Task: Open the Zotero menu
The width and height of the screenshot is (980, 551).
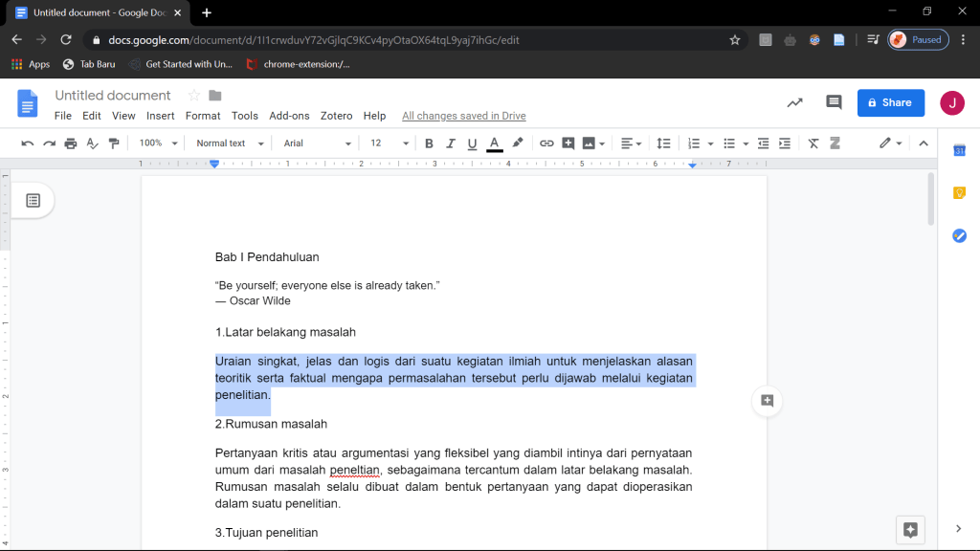Action: (336, 116)
